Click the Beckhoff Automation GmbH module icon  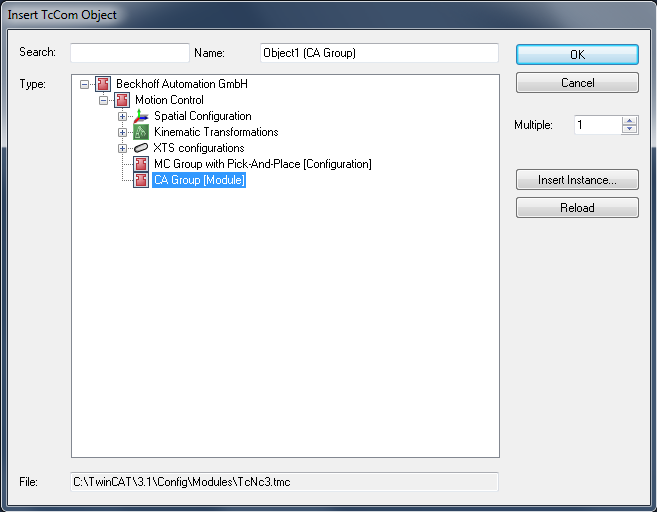103,84
